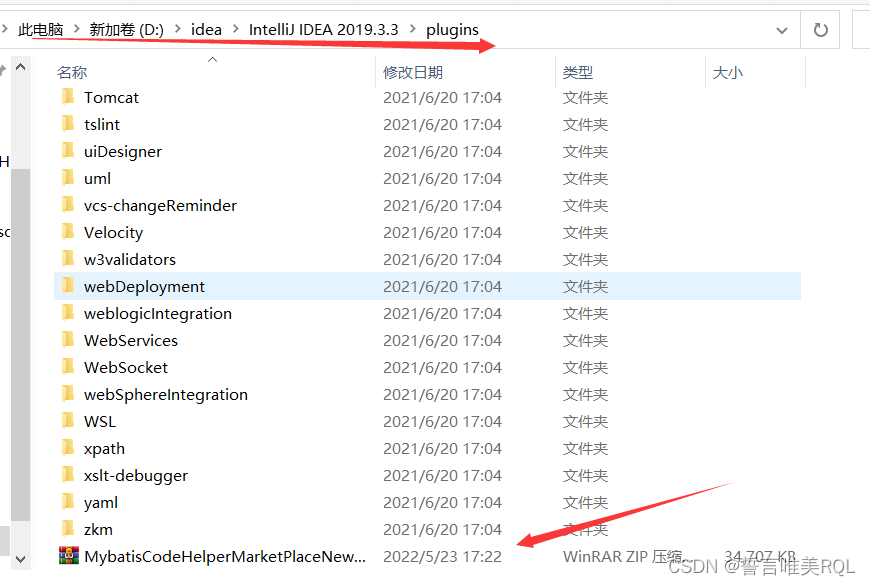
Task: Select the webSphereIntegration folder name
Action: (166, 395)
